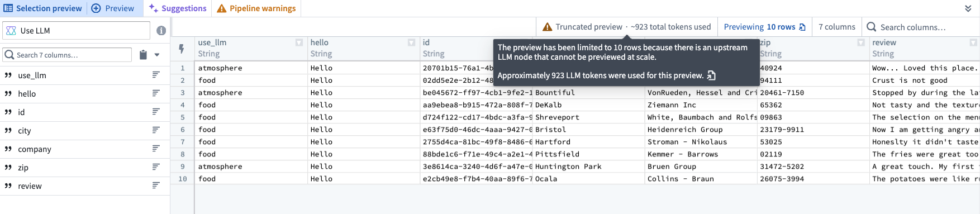Collapse panel using top-right double chevron

point(968,8)
